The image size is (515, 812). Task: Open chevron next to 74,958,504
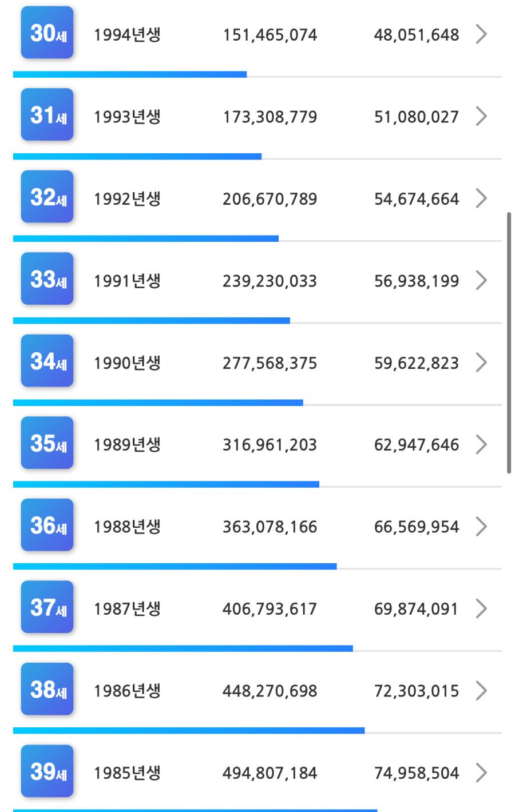tap(481, 773)
